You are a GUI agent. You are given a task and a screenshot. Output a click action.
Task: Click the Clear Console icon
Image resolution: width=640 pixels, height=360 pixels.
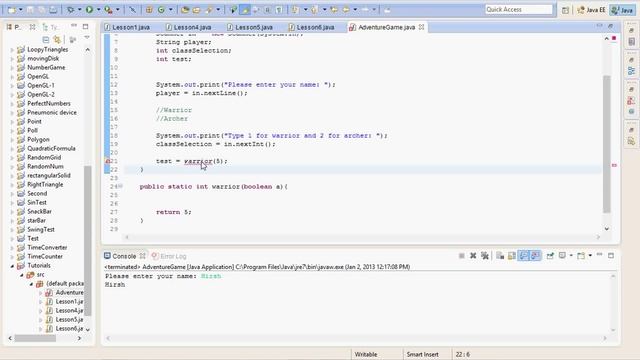coord(500,256)
